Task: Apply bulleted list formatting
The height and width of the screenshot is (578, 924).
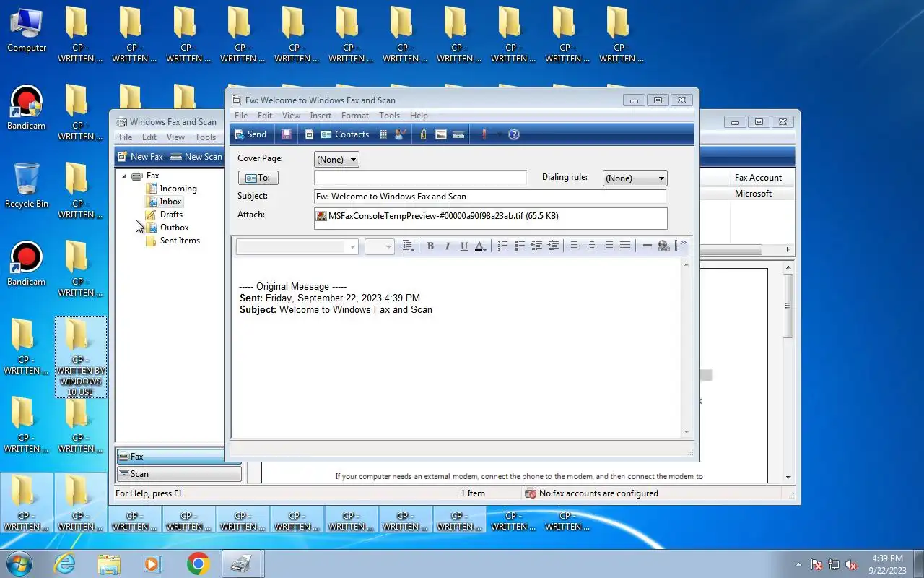Action: tap(520, 246)
